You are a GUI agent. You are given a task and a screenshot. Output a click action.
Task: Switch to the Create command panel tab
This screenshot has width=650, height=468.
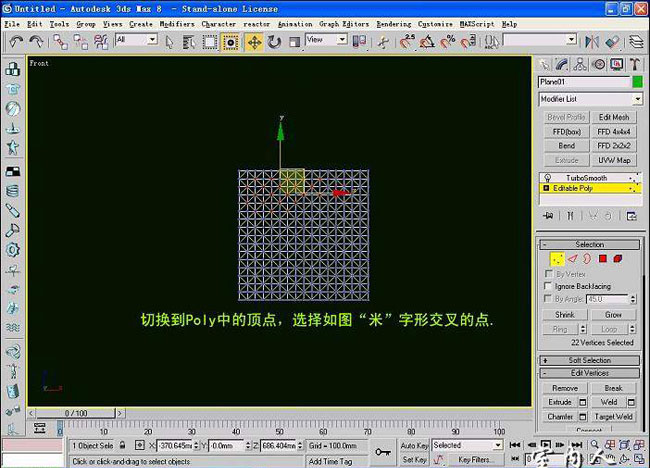(x=544, y=64)
